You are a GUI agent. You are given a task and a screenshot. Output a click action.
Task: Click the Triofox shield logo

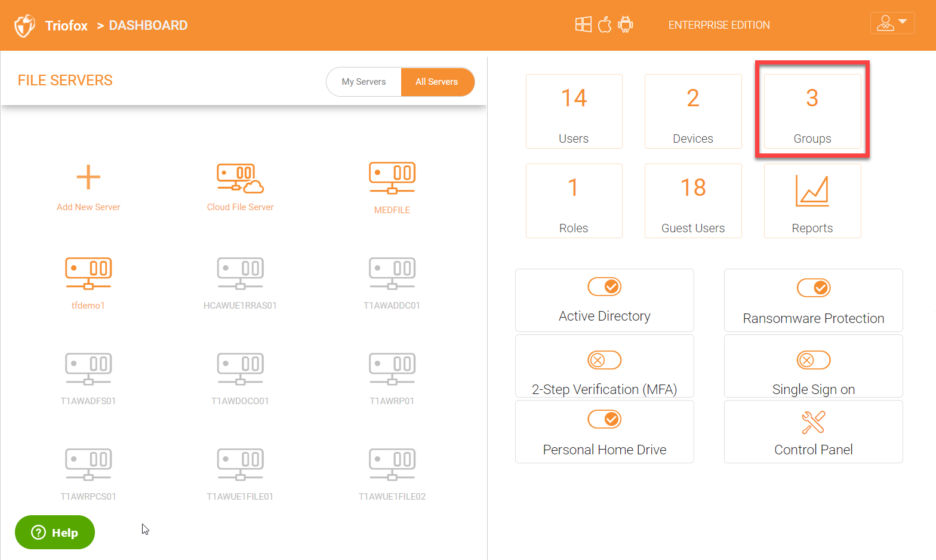pyautogui.click(x=24, y=26)
